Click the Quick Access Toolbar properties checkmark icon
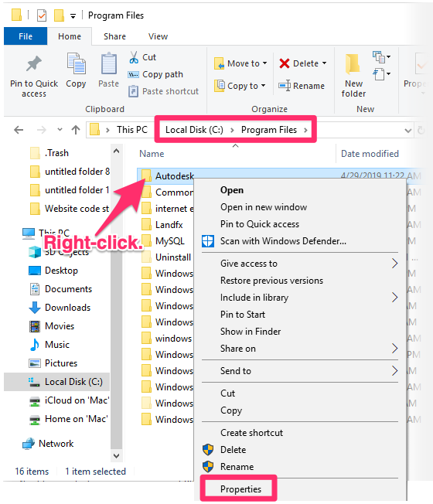Image resolution: width=433 pixels, height=504 pixels. [x=42, y=15]
